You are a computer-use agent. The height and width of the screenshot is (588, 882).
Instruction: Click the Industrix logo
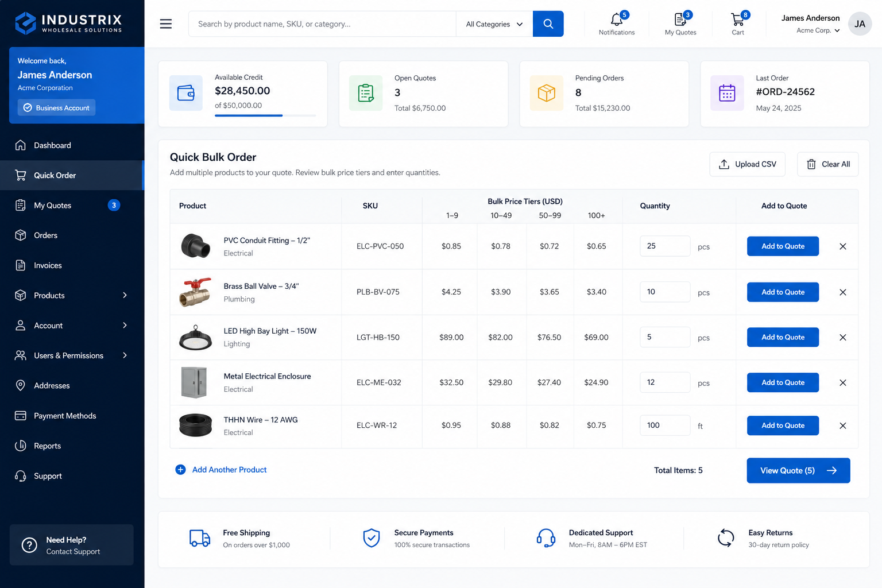click(x=68, y=23)
